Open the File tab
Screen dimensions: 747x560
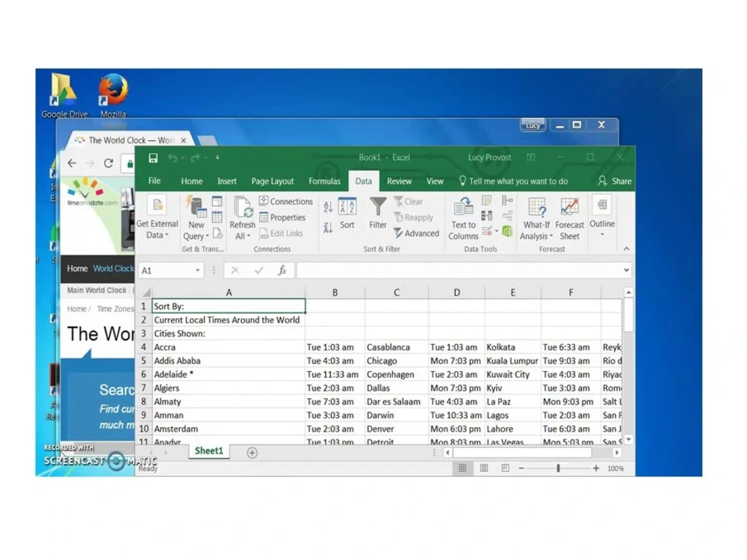[155, 181]
